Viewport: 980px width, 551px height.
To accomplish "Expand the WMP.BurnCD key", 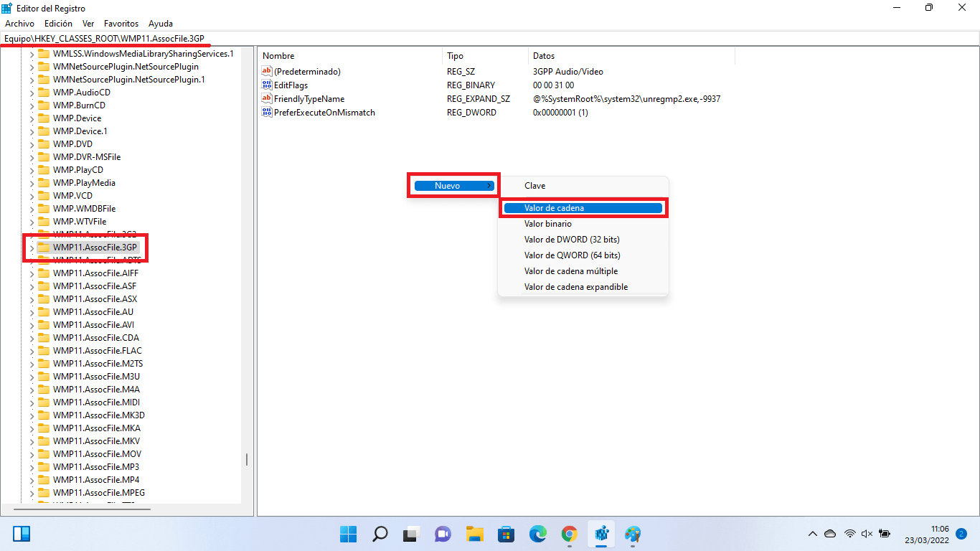I will 32,105.
